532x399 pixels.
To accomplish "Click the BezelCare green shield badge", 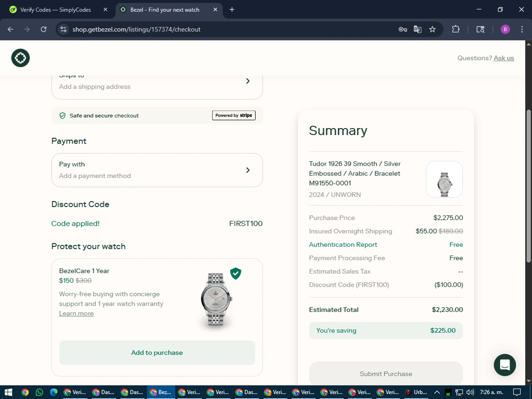I will tap(235, 273).
